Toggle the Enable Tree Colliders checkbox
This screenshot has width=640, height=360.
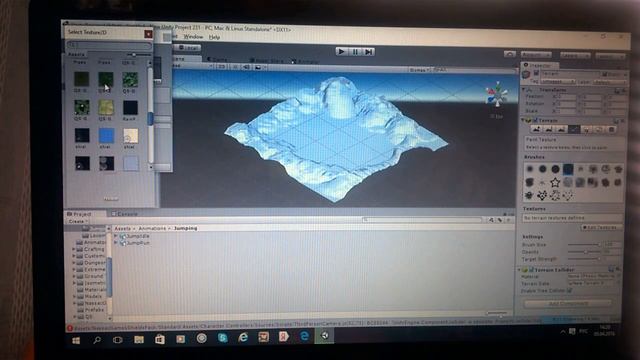569,291
